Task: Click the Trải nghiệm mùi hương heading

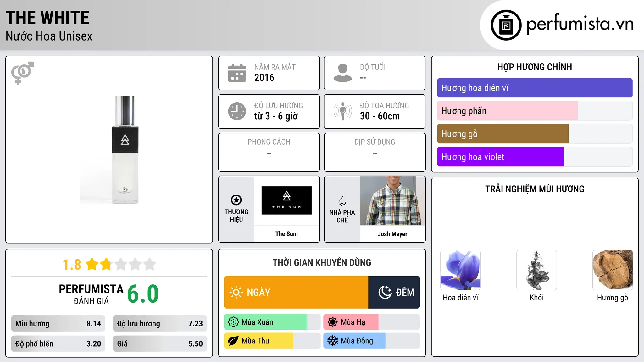Action: [535, 189]
